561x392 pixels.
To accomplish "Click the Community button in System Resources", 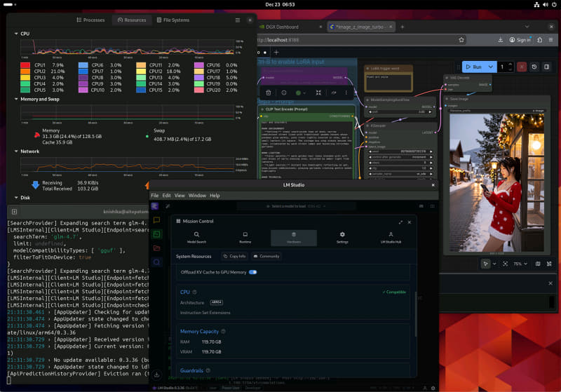I will click(266, 256).
